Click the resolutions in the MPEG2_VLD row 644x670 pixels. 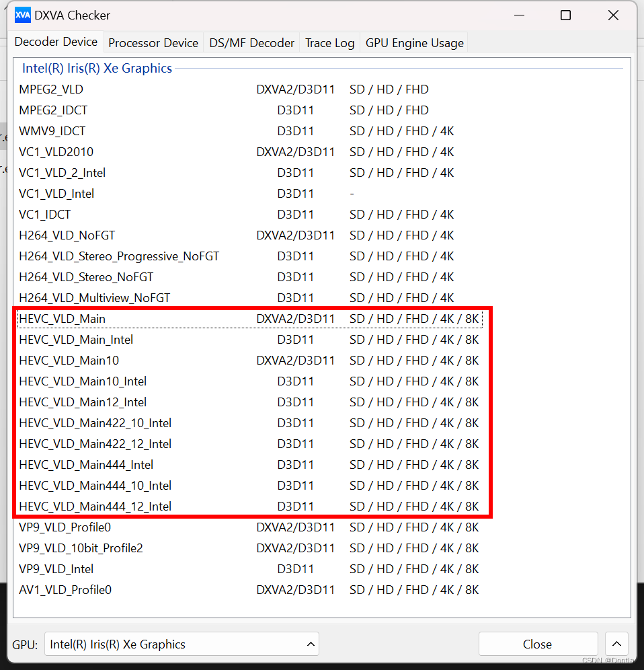[389, 89]
